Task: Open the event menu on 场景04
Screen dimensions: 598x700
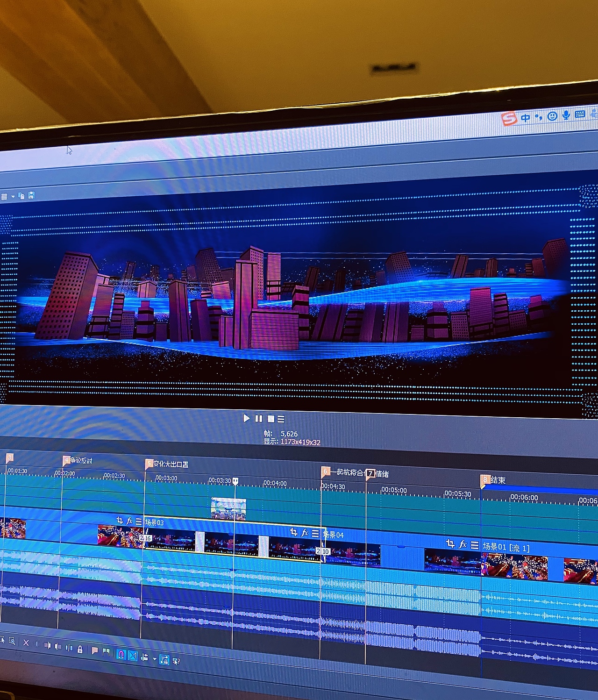Action: point(315,533)
